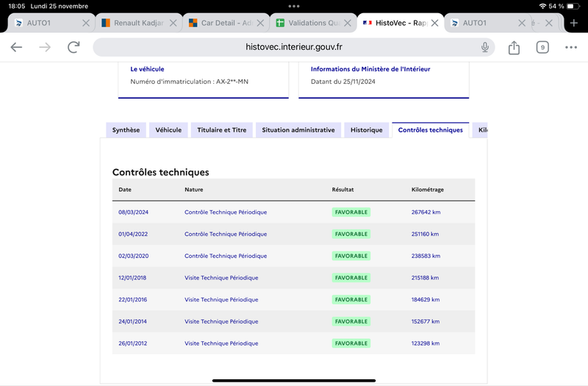Open the Titulaire et Titre tab
Viewport: 588px width, 386px height.
(222, 130)
